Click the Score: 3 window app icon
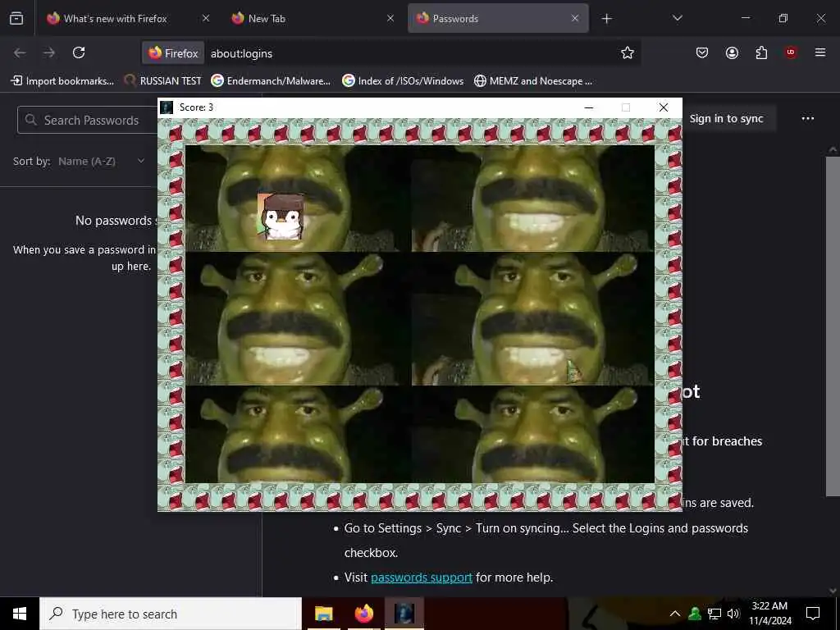The width and height of the screenshot is (840, 630). (167, 107)
